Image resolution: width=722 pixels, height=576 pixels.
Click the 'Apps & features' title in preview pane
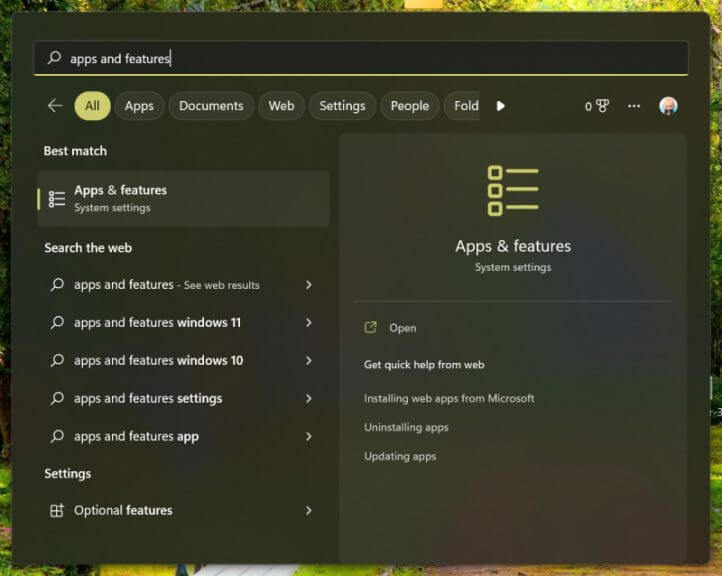pyautogui.click(x=513, y=246)
